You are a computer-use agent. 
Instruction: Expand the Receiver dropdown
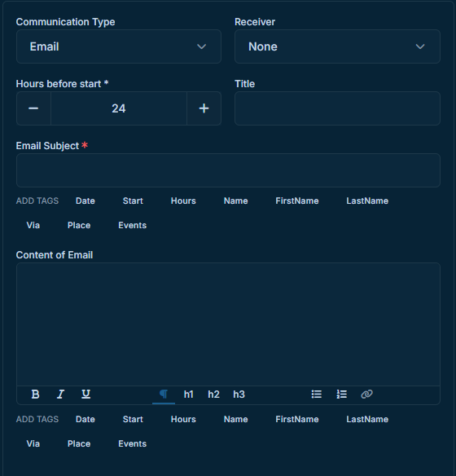click(337, 46)
